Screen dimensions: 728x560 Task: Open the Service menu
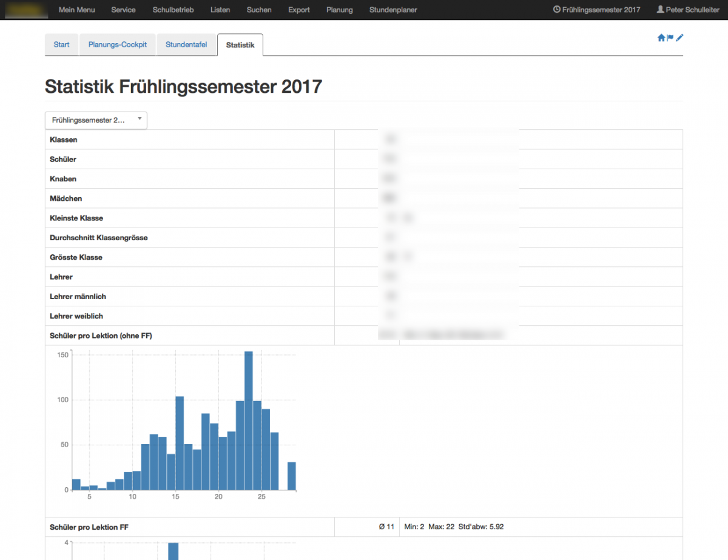click(x=124, y=10)
